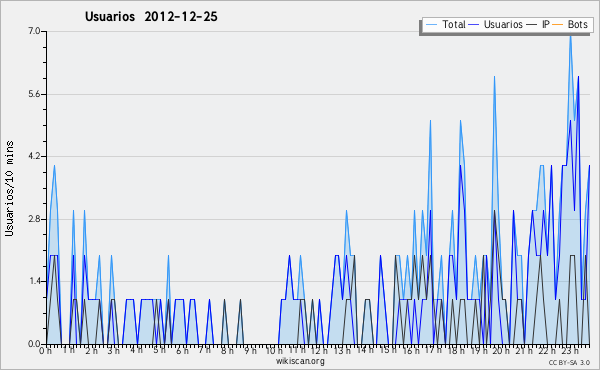Click the 5.6 y-axis label
Screen dimensions: 600x370
point(34,94)
